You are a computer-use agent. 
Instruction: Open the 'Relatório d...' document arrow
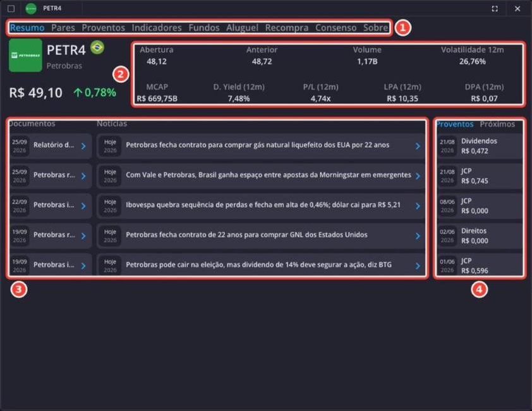[83, 146]
